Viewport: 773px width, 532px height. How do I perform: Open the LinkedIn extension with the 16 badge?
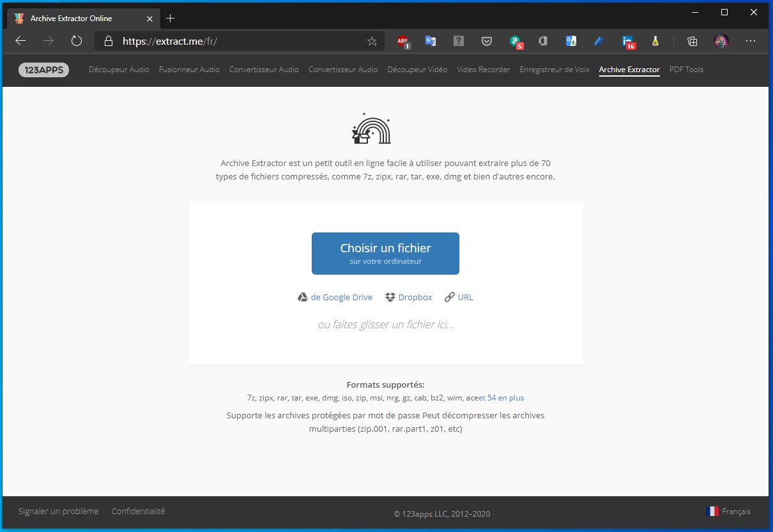point(629,42)
